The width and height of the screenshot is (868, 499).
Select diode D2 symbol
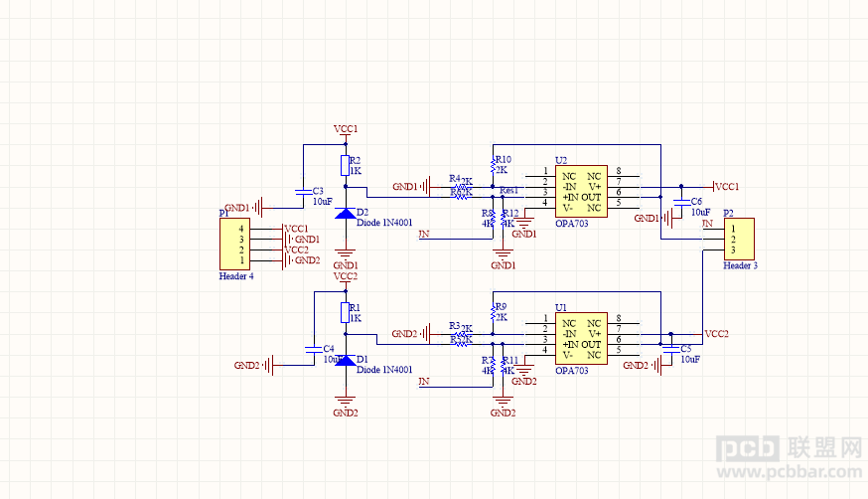coord(346,214)
